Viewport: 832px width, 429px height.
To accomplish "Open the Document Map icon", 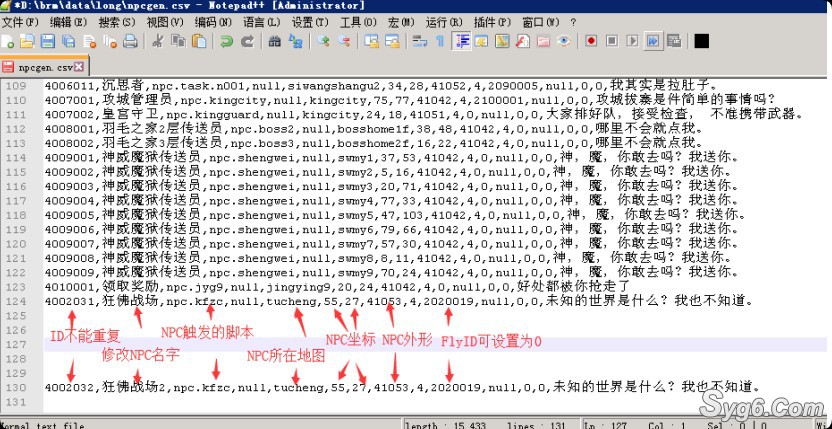I will coord(502,41).
